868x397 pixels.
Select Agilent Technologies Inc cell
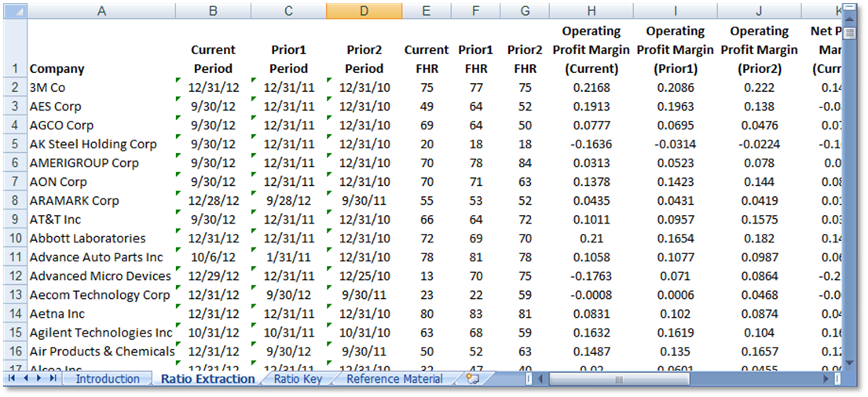[101, 332]
